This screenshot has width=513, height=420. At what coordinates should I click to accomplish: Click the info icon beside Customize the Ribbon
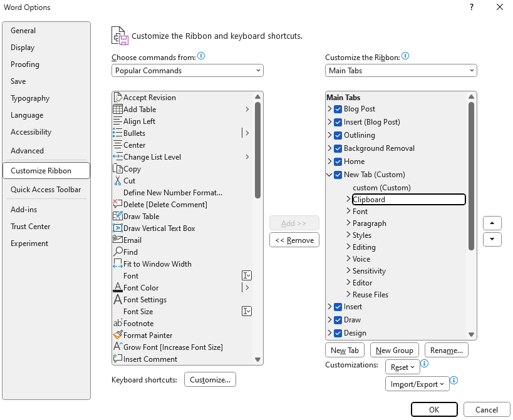(x=405, y=56)
